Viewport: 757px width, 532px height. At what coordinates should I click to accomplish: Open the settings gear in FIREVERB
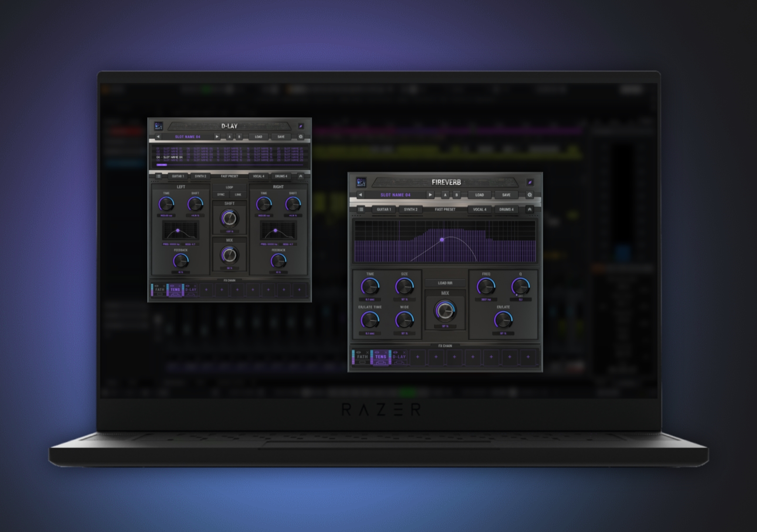(530, 195)
